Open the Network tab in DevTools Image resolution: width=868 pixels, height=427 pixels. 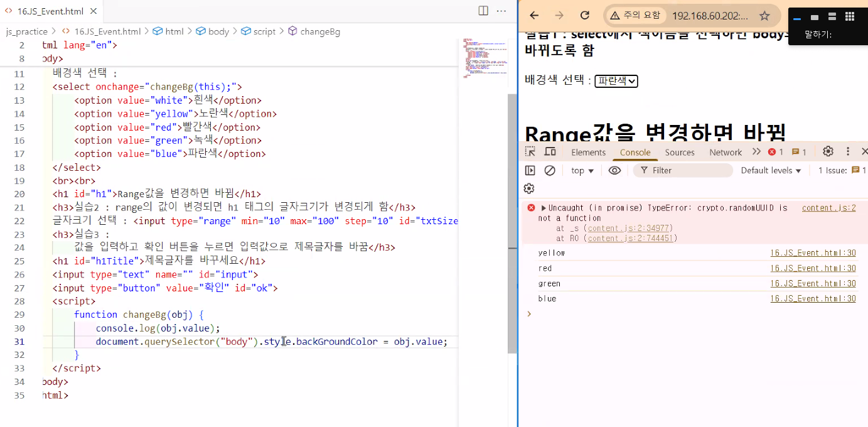[x=726, y=152]
